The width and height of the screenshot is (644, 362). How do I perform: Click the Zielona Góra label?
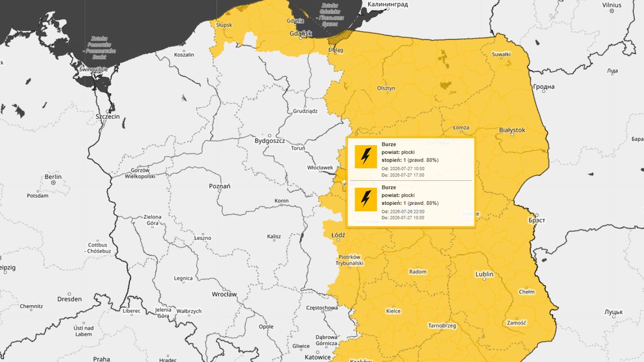152,220
